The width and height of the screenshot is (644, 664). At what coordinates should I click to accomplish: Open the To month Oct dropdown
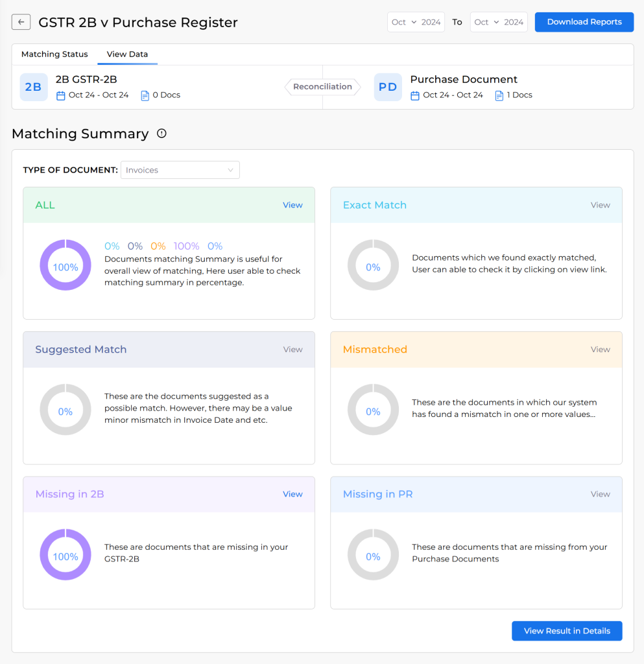click(486, 22)
